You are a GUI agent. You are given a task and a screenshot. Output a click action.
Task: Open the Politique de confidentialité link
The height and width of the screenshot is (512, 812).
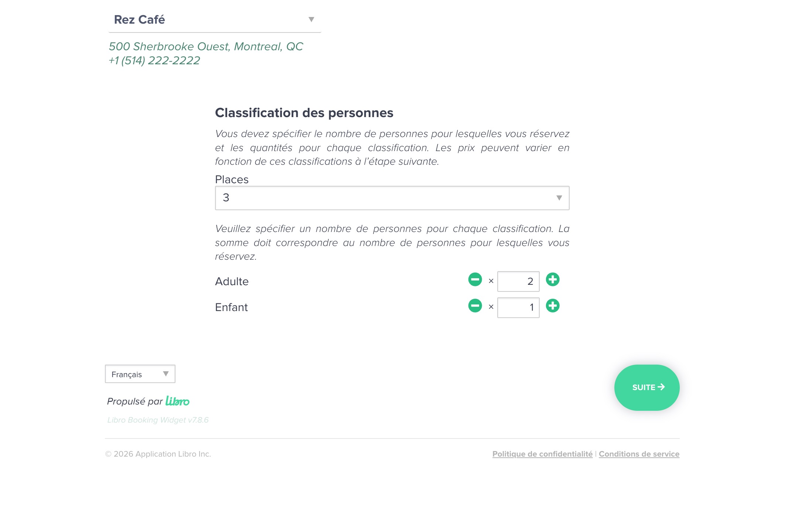pyautogui.click(x=542, y=454)
